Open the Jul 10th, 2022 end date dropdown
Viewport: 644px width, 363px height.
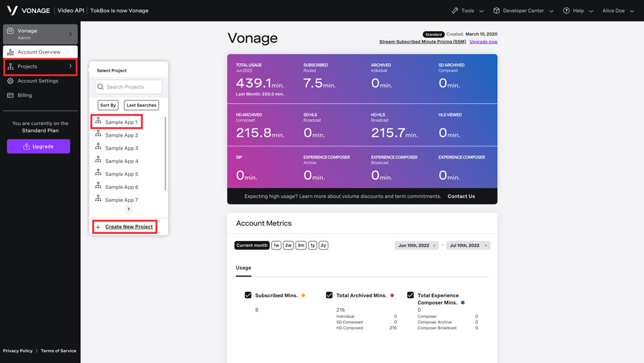[x=468, y=246]
